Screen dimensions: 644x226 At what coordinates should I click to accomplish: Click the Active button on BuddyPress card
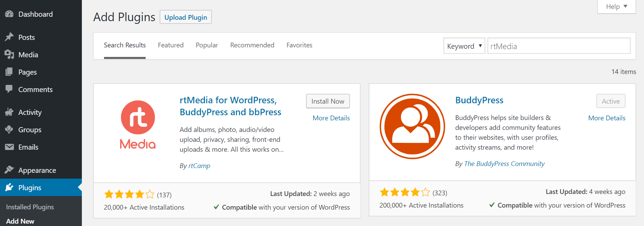click(611, 101)
